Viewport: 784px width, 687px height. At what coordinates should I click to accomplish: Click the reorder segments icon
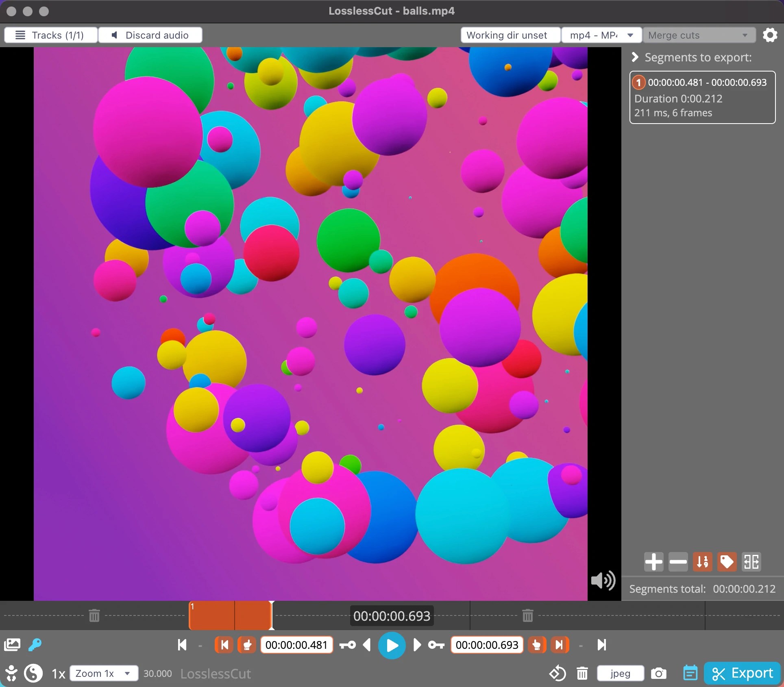click(702, 562)
